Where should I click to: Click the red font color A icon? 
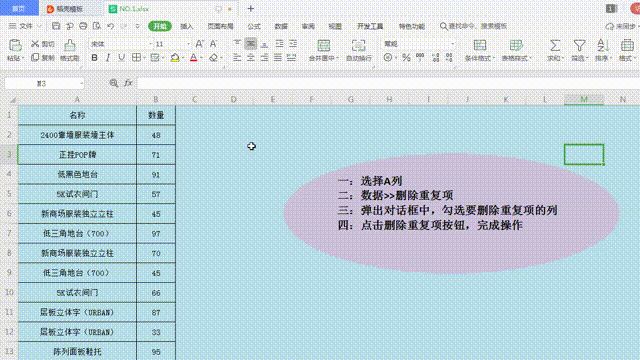(193, 58)
